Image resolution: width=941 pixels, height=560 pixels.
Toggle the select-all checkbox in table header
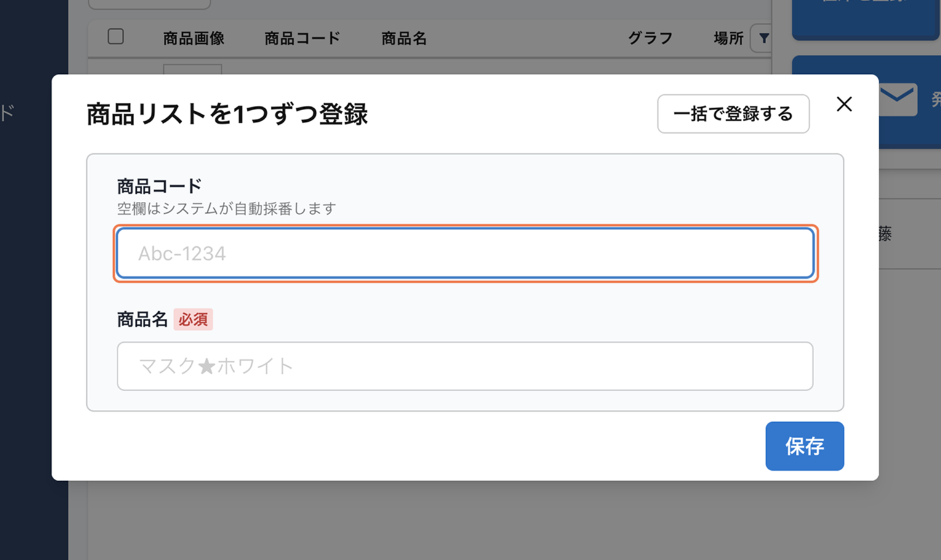click(x=116, y=37)
